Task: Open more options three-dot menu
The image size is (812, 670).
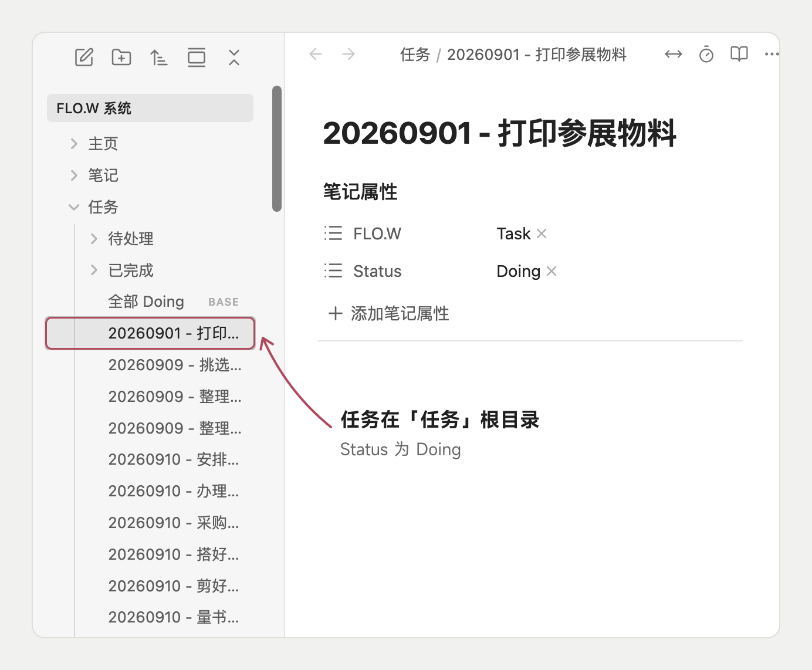Action: click(772, 55)
